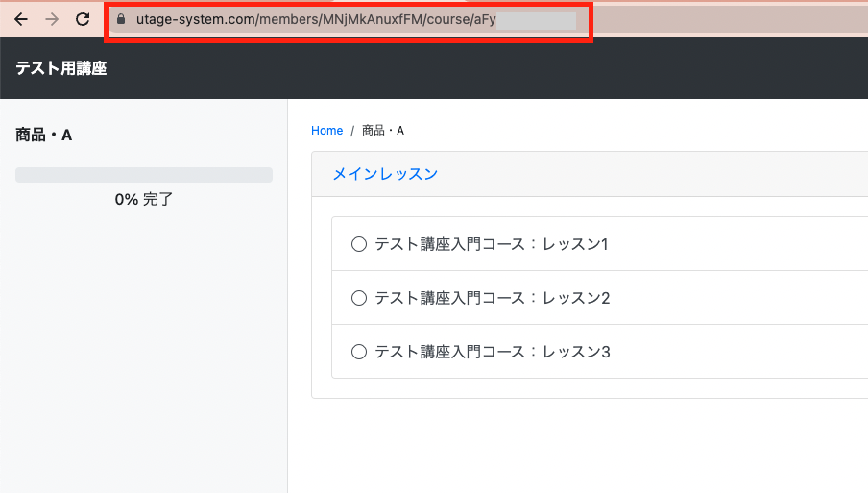Click the padlock site security icon
Screen dimensions: 868x493
coord(121,19)
